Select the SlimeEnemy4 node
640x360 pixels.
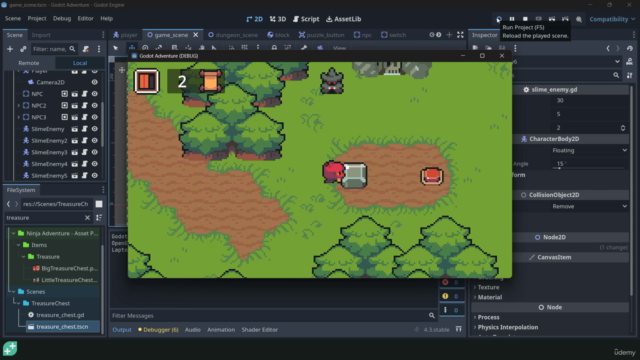49,164
